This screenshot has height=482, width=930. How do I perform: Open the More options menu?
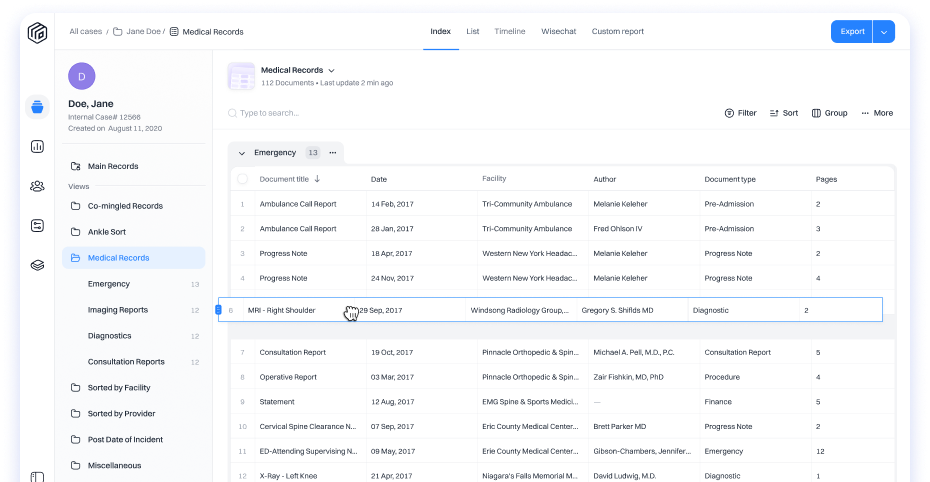point(877,113)
